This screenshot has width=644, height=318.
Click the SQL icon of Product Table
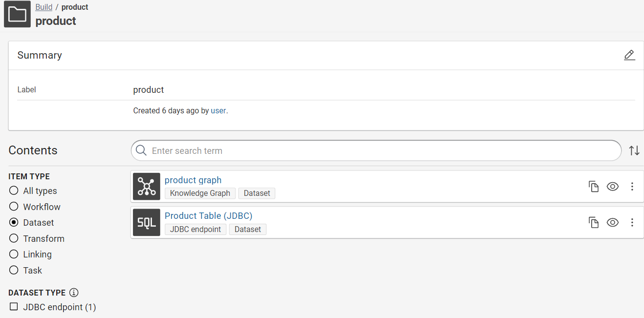[x=147, y=223]
